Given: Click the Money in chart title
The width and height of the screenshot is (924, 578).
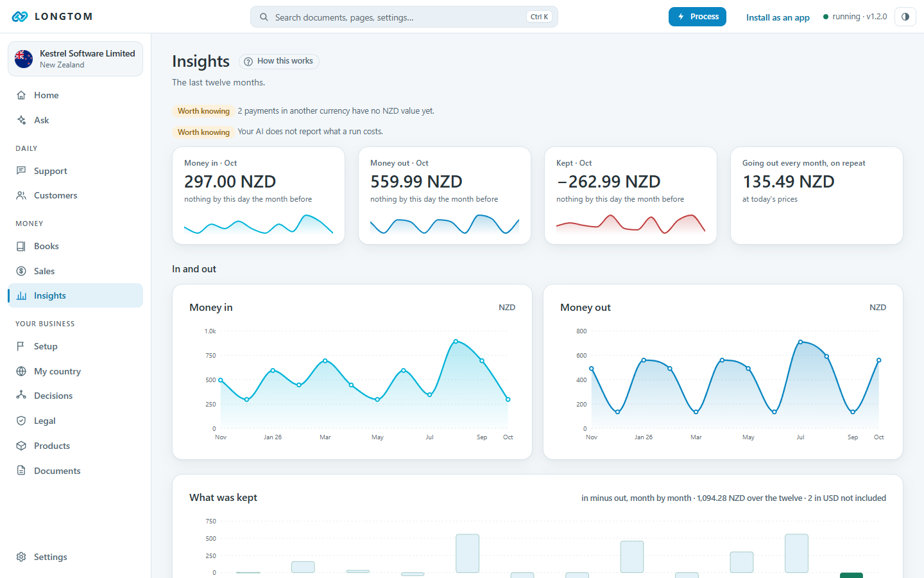Looking at the screenshot, I should [211, 308].
